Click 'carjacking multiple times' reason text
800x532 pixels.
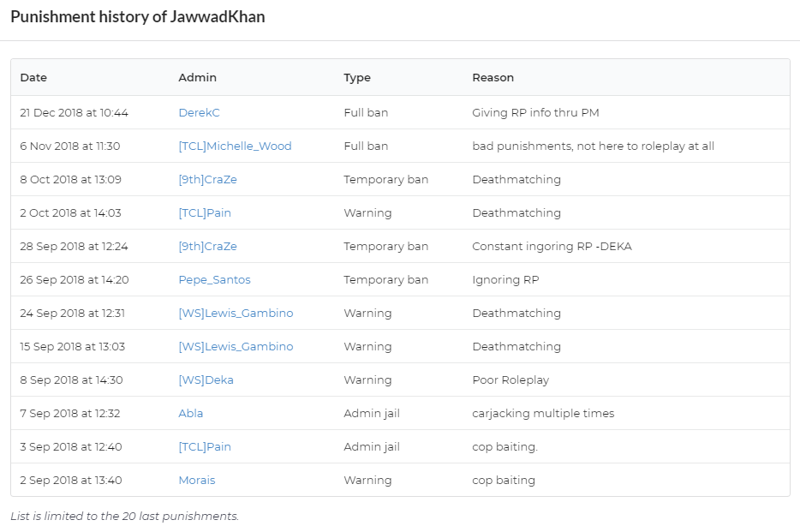pyautogui.click(x=543, y=413)
